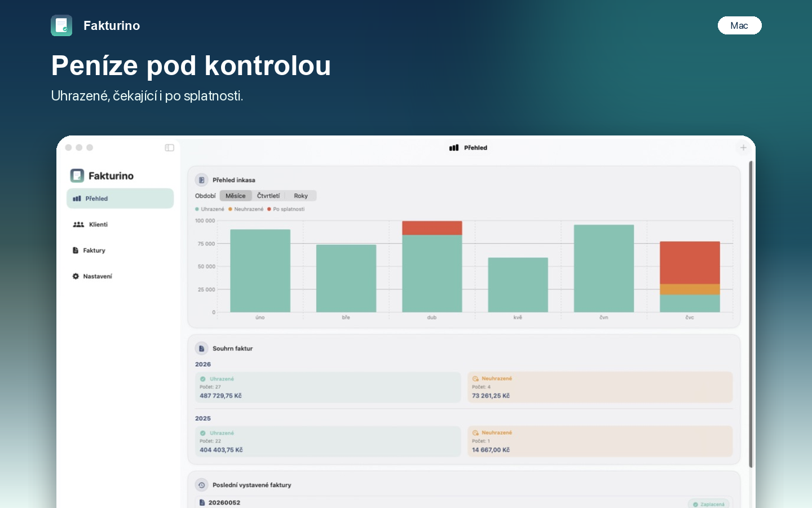This screenshot has height=508, width=812.
Task: Click the 2025 Neuhrazené summary card
Action: point(600,441)
